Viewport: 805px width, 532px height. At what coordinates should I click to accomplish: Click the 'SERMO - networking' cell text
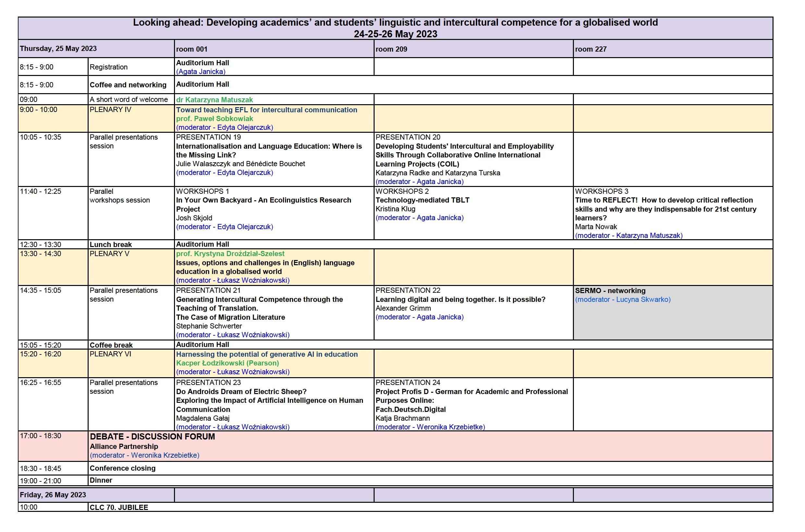610,291
